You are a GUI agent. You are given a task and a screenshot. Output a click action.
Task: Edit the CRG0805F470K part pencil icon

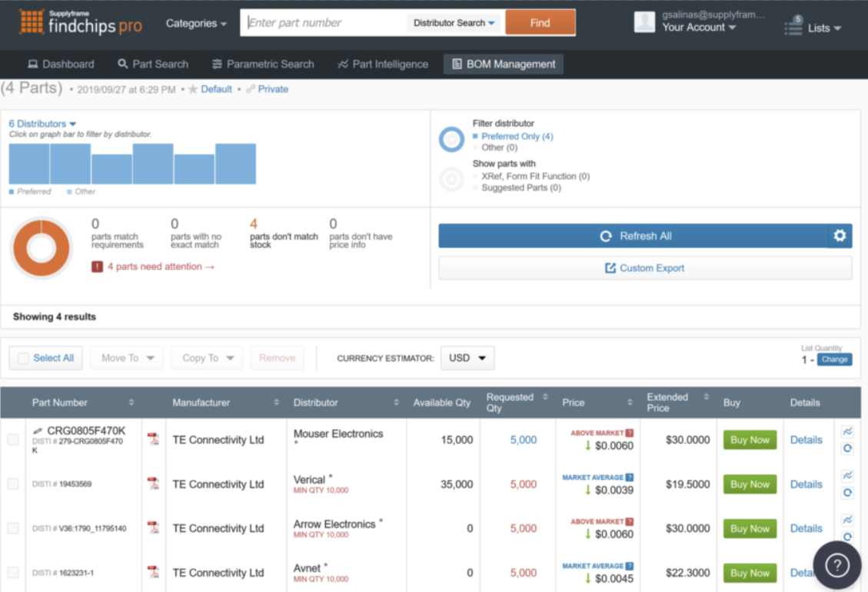[38, 431]
